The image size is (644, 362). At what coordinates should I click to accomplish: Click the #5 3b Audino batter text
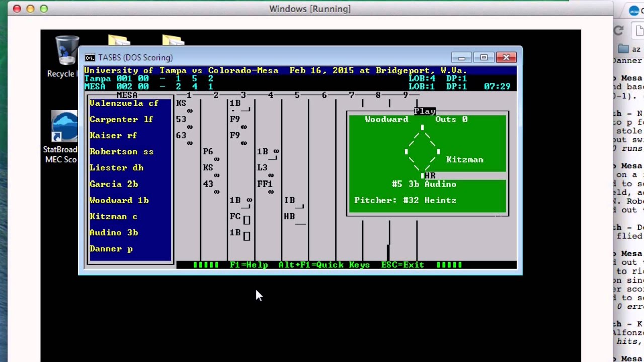point(424,184)
